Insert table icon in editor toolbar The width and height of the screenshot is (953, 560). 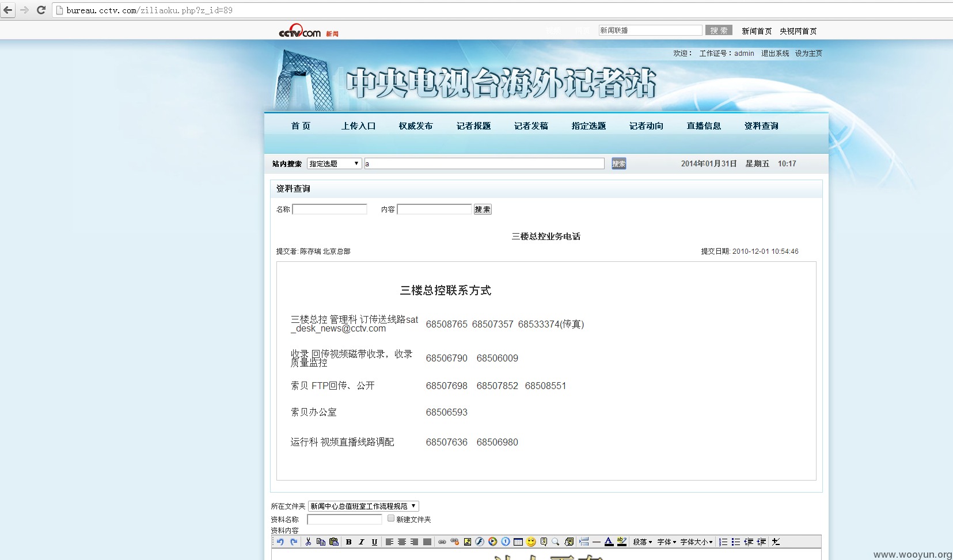[x=518, y=542]
